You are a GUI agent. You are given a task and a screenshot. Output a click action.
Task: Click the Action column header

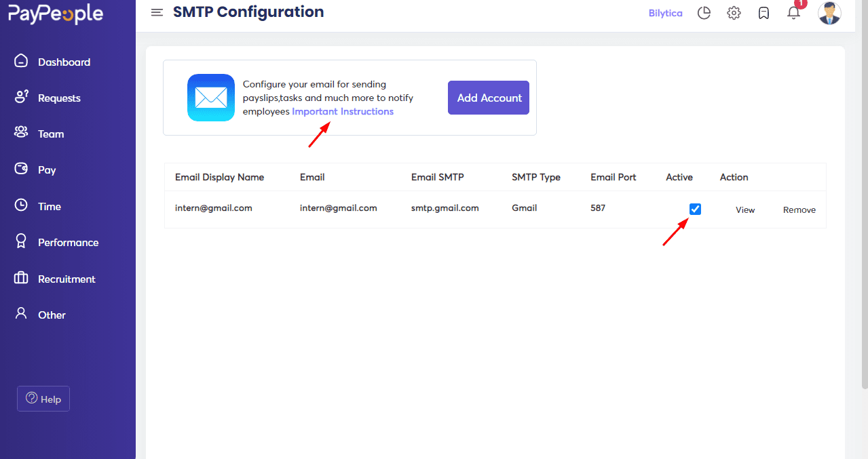tap(734, 177)
